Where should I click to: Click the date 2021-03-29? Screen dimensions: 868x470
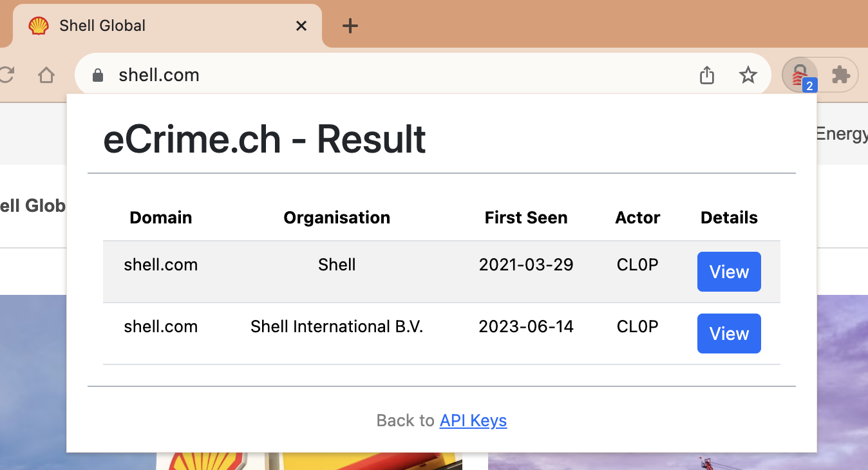[526, 265]
